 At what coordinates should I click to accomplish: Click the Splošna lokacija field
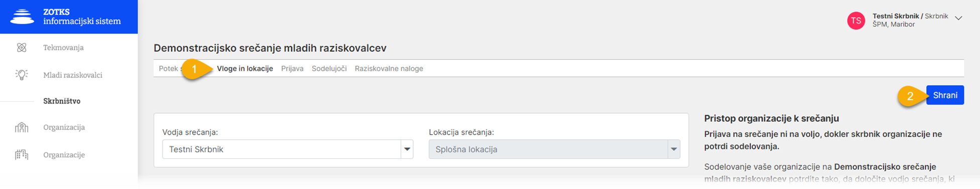(x=548, y=149)
